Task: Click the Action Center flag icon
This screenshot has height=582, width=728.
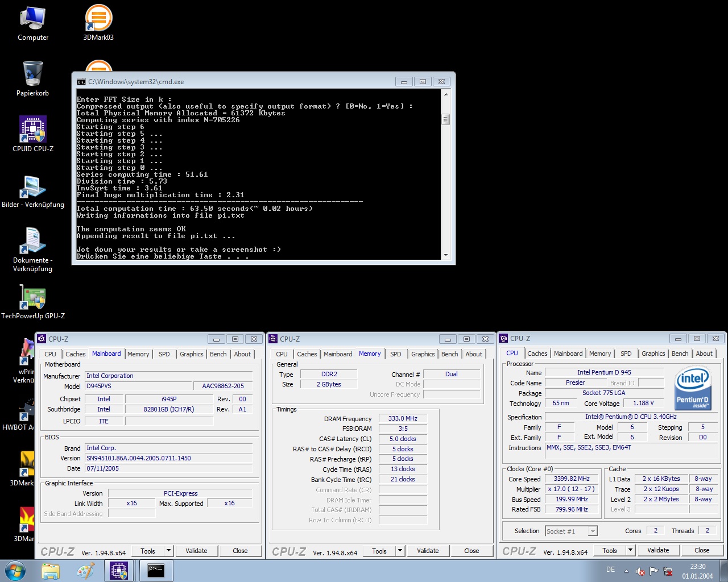Action: tap(654, 571)
